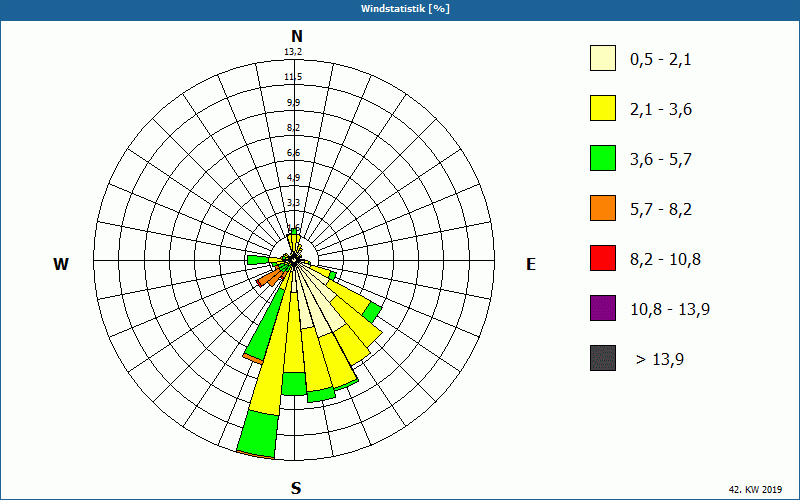Click the yellow 2,1 - 3,6 legend swatch

603,108
